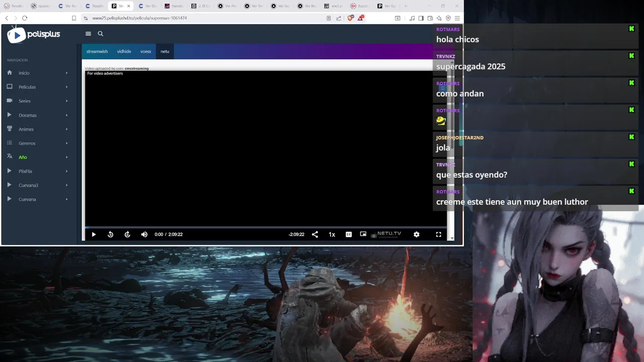This screenshot has width=644, height=362.
Task: Close the active pelisplus browser tab
Action: pos(129,6)
